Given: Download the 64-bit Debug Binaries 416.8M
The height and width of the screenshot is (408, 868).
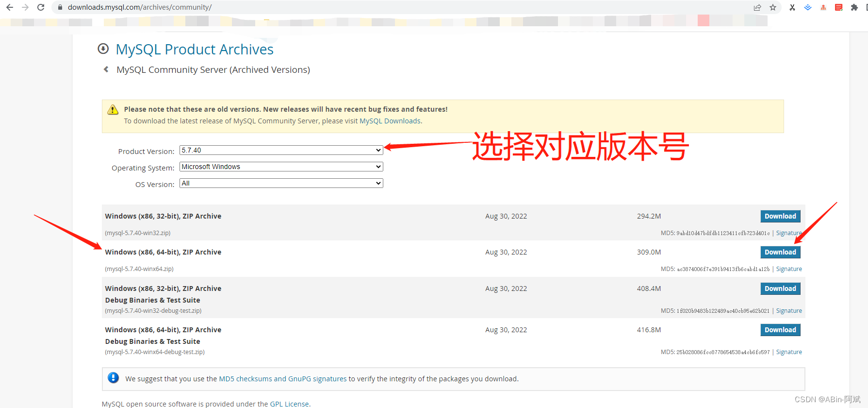Looking at the screenshot, I should coord(780,330).
